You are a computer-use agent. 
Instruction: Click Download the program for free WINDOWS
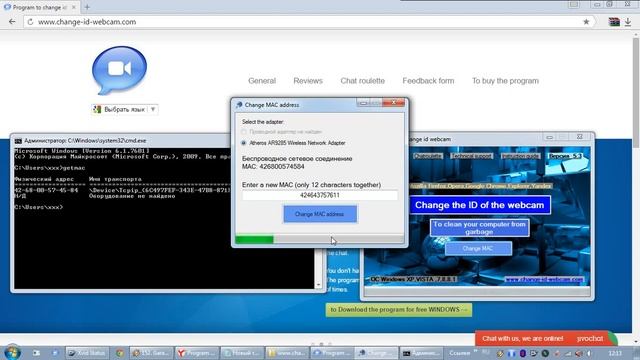[x=399, y=310]
